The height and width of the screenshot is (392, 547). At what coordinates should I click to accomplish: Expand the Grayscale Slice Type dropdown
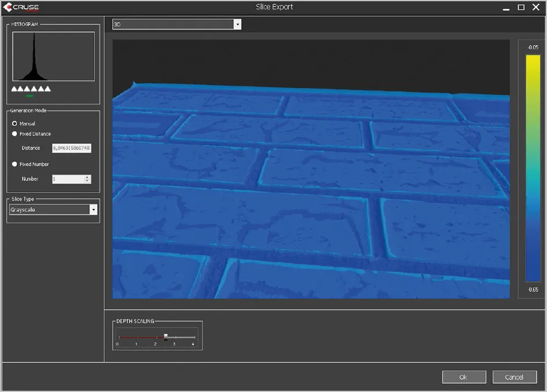93,210
